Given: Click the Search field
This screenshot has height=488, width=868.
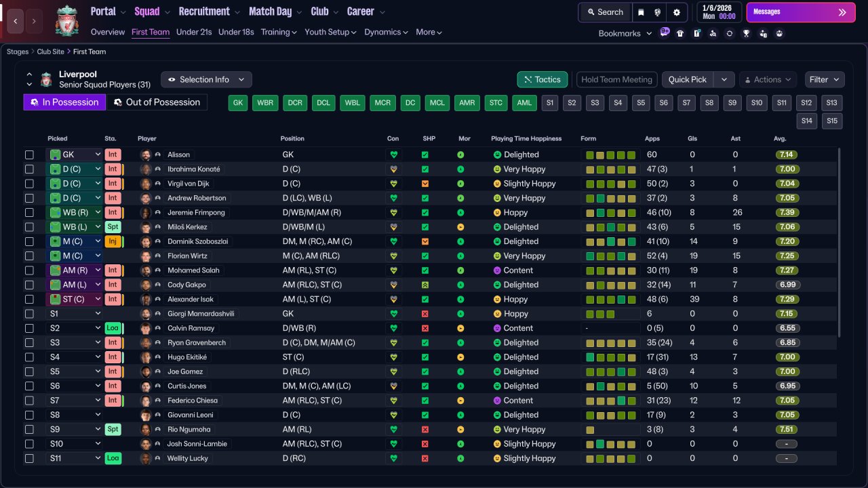Looking at the screenshot, I should click(605, 12).
